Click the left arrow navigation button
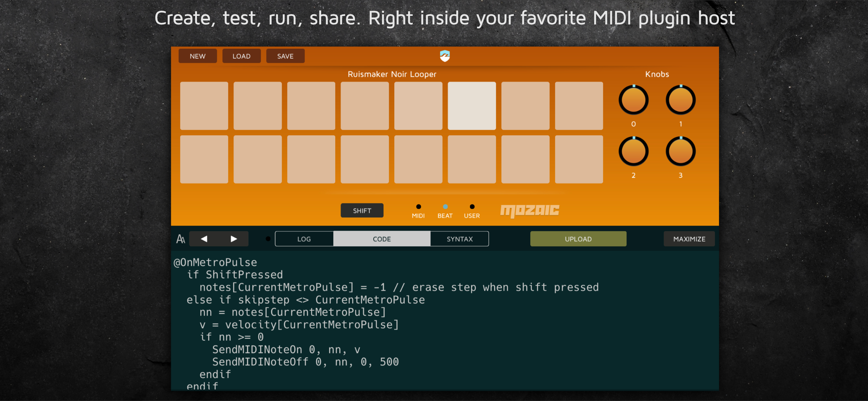 (x=204, y=239)
